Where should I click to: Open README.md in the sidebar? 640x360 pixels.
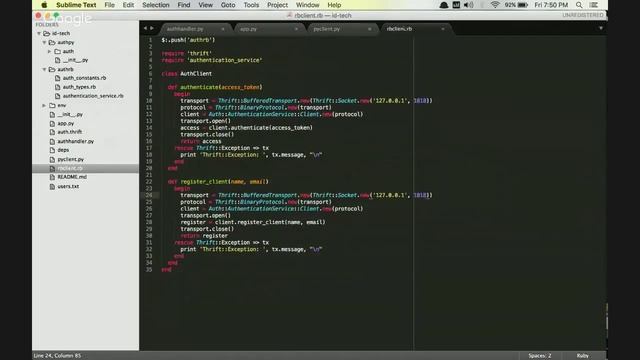pos(72,177)
